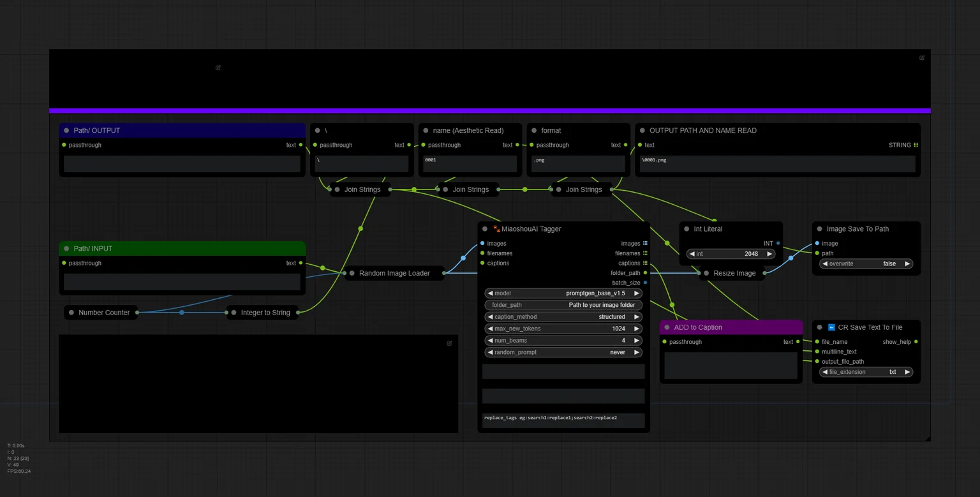Click the text output port on ADD to Caption
This screenshot has width=980, height=497.
[798, 342]
